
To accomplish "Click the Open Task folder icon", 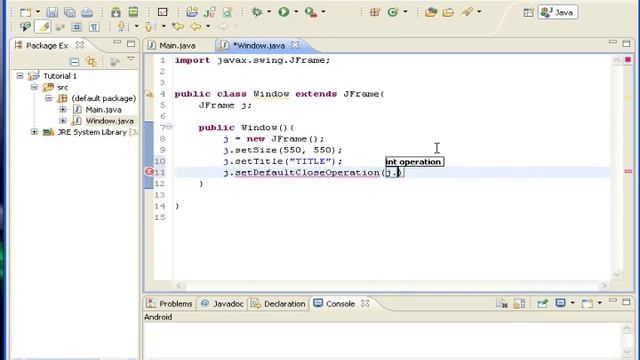I will click(x=448, y=12).
